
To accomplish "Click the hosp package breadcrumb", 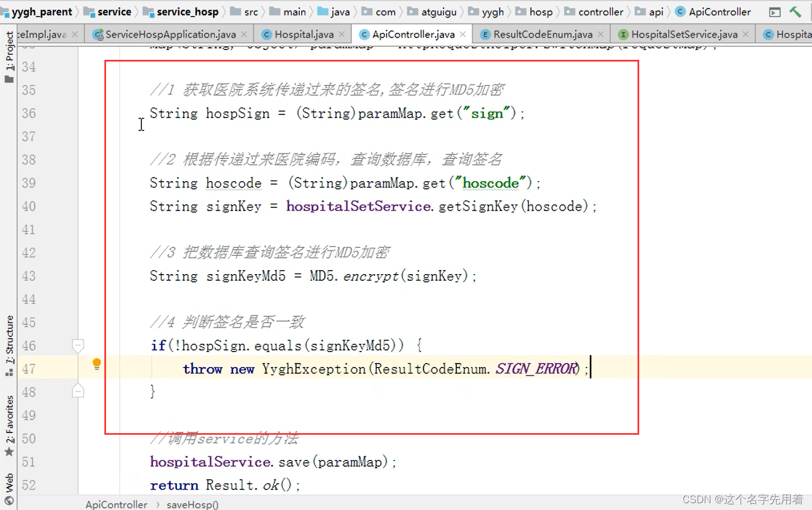I will pos(535,12).
